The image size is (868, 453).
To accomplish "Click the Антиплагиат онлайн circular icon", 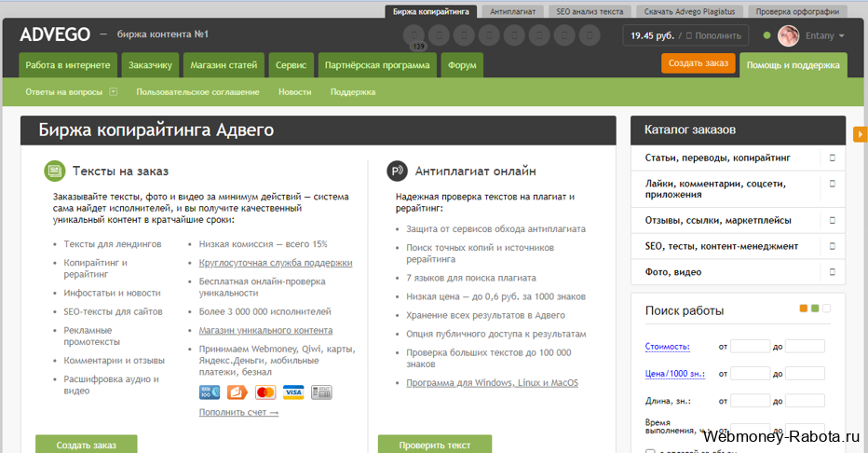I will (397, 171).
